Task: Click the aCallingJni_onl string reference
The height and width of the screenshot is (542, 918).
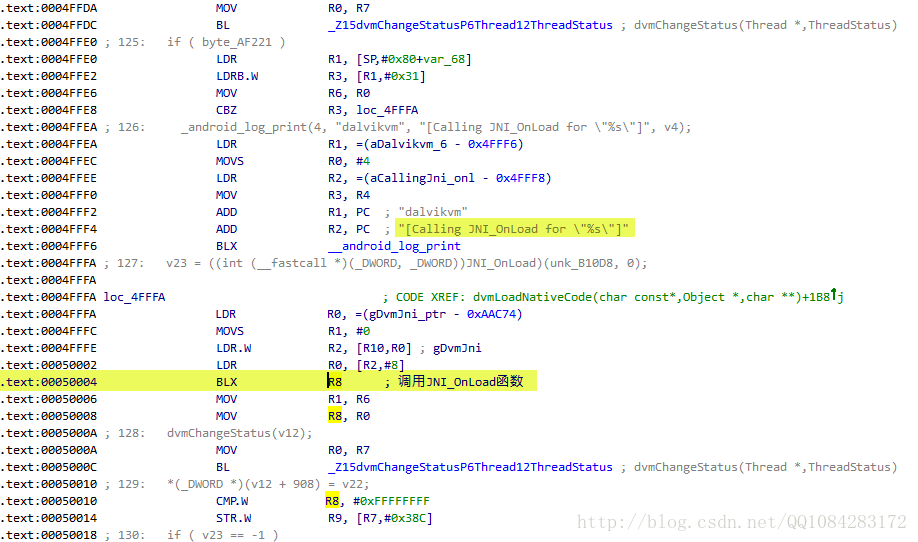Action: [422, 178]
